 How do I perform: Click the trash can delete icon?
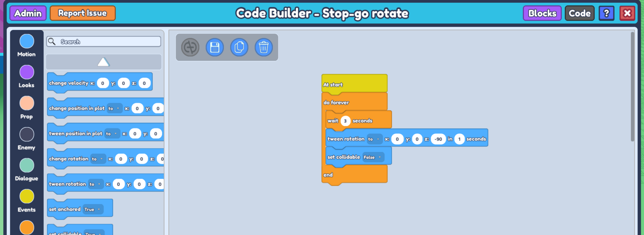pos(264,48)
